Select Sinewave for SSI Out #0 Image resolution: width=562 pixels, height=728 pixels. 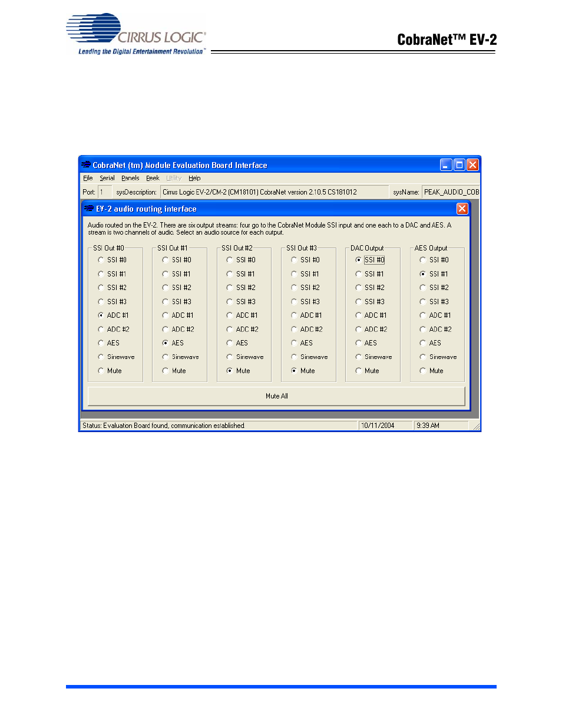[x=101, y=357]
